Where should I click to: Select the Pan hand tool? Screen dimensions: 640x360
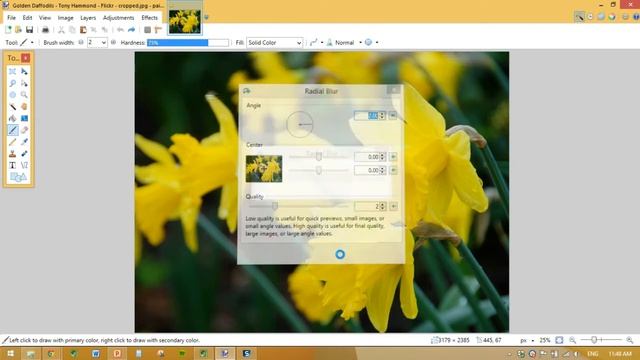click(x=24, y=107)
